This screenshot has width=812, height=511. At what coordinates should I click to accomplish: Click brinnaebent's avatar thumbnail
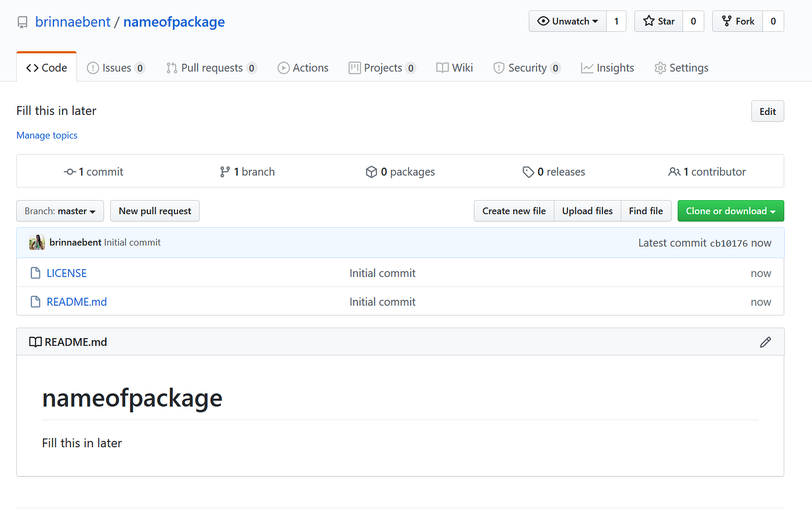[37, 242]
